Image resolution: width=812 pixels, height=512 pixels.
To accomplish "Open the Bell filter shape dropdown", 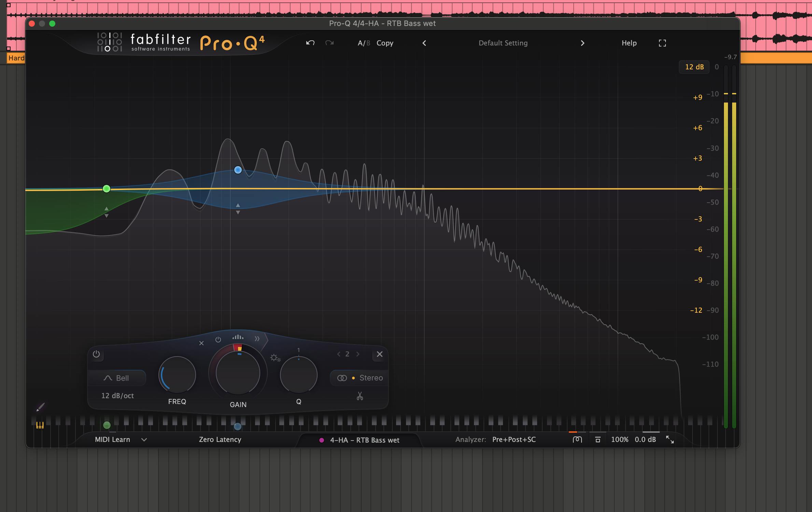I will 116,378.
